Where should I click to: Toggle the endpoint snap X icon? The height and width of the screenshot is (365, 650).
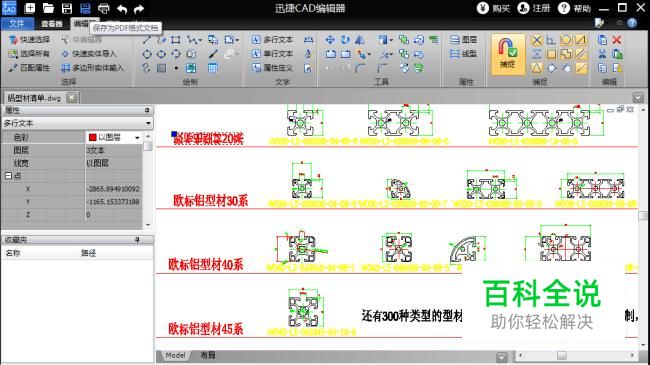[x=536, y=40]
